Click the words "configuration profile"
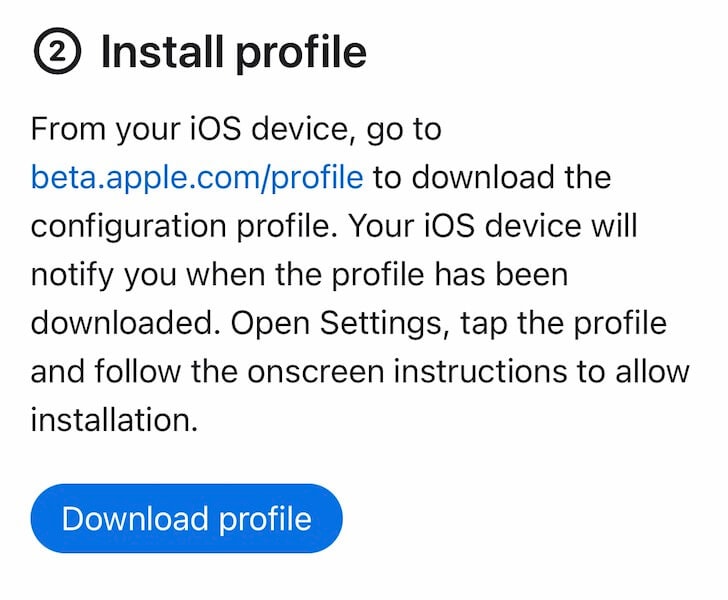The height and width of the screenshot is (600, 728). tap(182, 226)
